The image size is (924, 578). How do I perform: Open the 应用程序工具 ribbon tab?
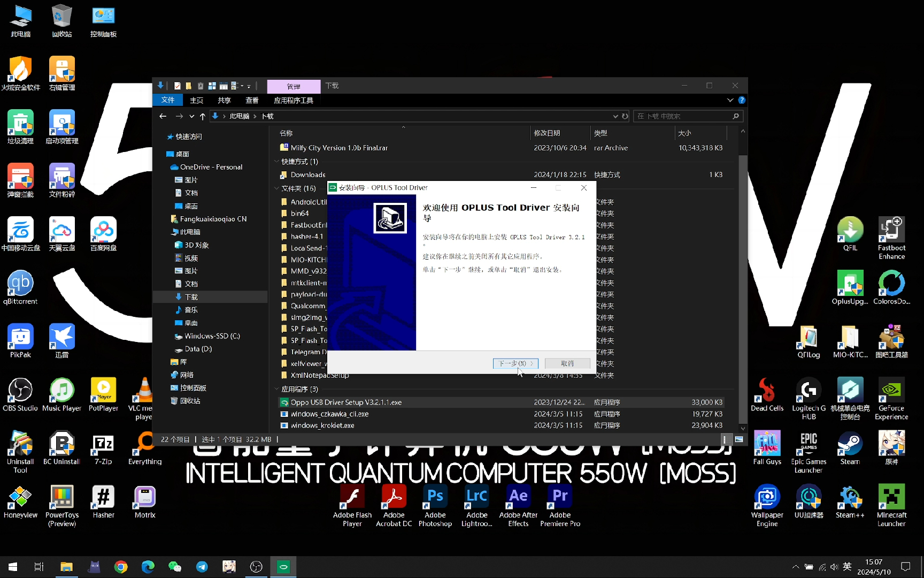(294, 100)
